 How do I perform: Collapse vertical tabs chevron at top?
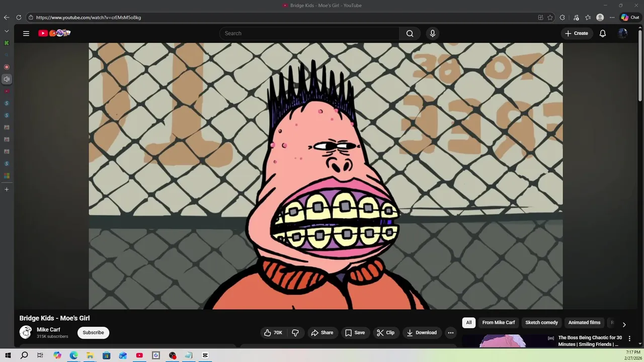coord(7,31)
